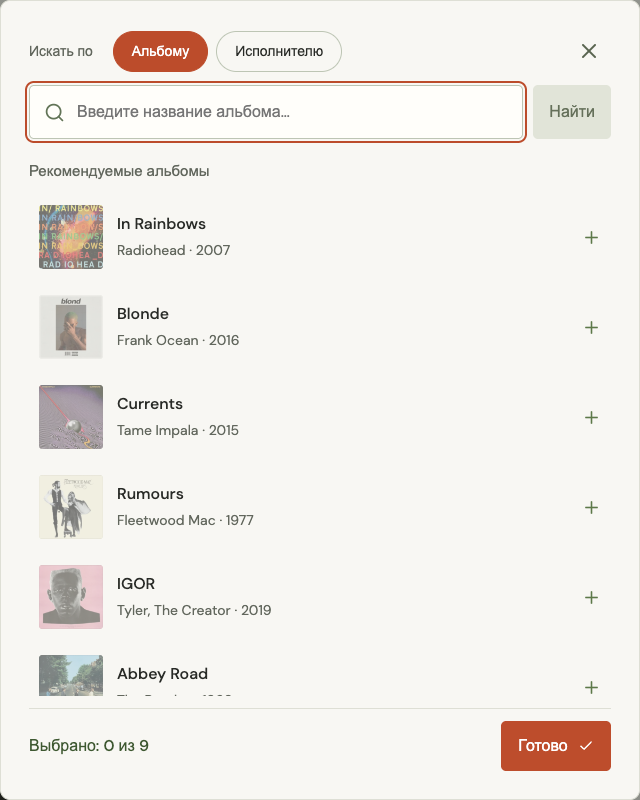Select the Abbey Road title
This screenshot has width=640, height=800.
coord(162,674)
